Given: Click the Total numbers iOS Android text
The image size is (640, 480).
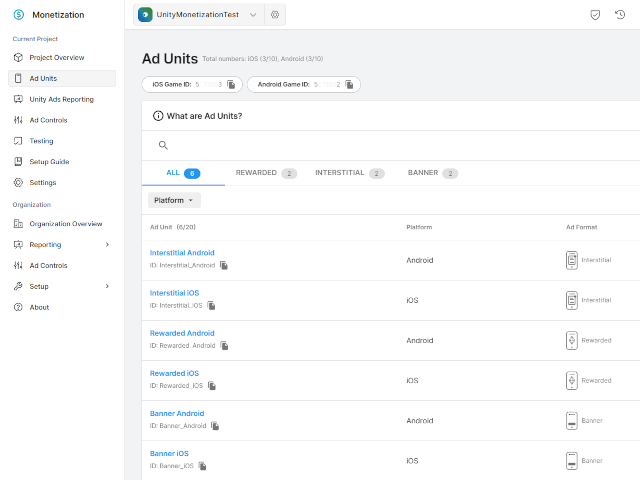Looking at the screenshot, I should 262,59.
